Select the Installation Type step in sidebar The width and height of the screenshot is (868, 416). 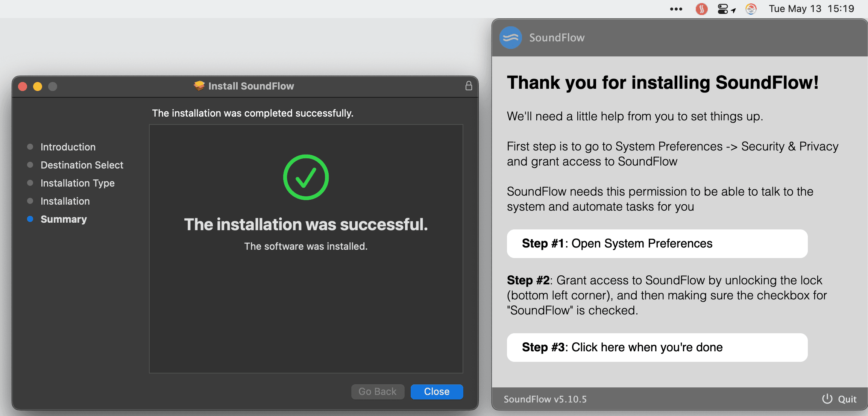pyautogui.click(x=77, y=183)
